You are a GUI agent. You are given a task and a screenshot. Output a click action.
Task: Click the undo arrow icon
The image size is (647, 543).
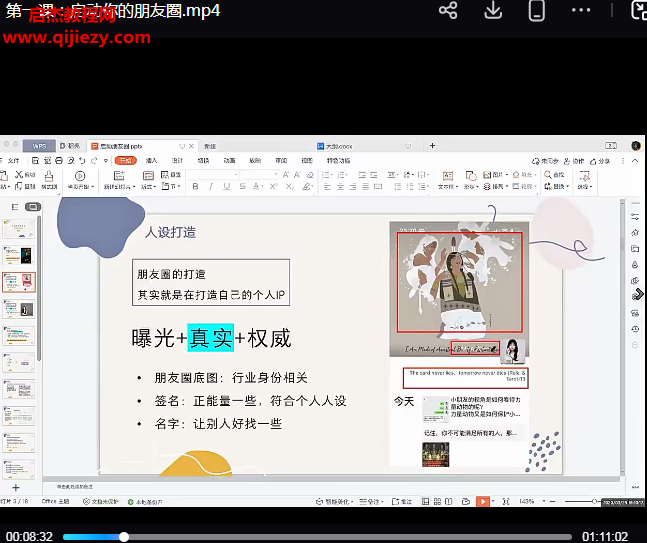82,161
